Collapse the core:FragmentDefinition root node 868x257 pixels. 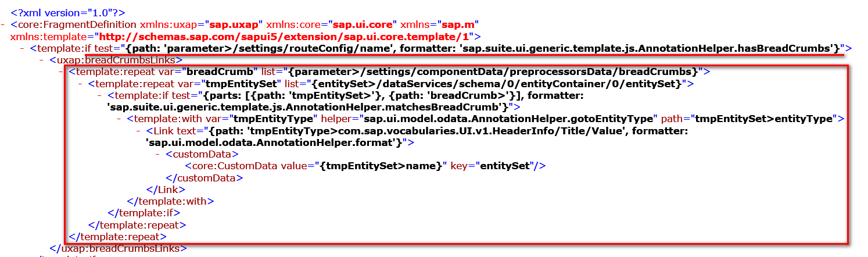pos(4,24)
